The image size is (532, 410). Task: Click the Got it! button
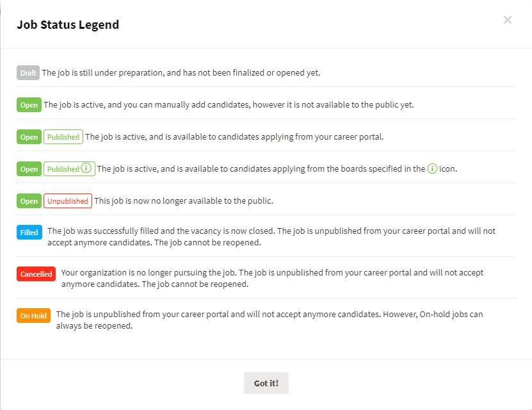(x=266, y=383)
